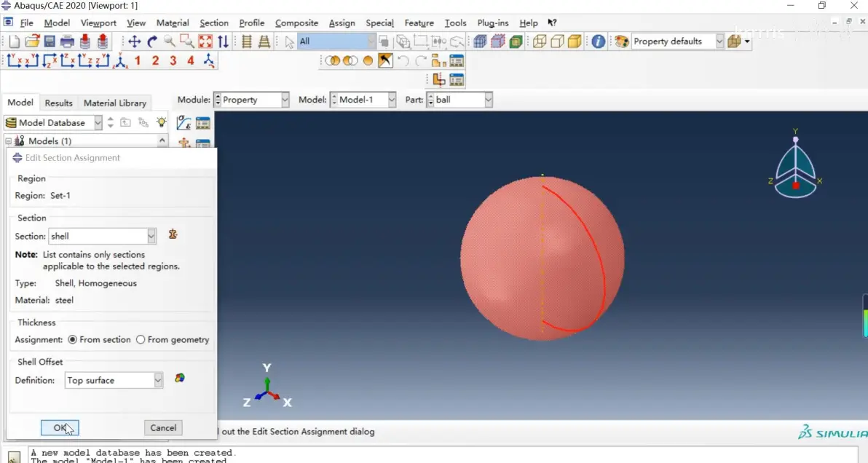
Task: Select the Box Zoom tool
Action: pos(187,41)
